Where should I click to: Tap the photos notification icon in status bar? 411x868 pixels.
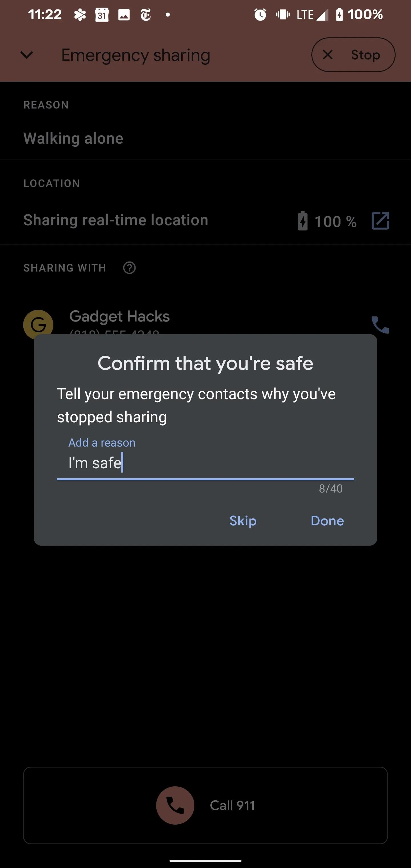point(124,15)
